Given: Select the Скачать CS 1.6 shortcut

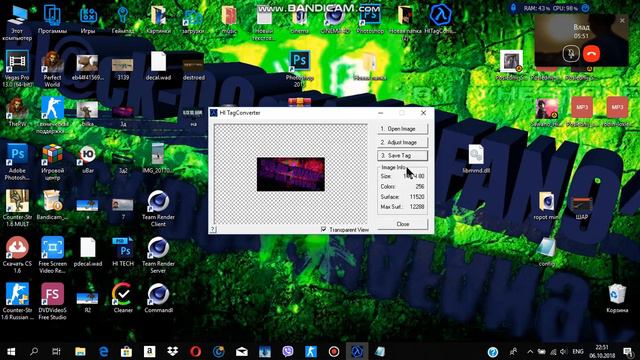Looking at the screenshot, I should coord(17,255).
